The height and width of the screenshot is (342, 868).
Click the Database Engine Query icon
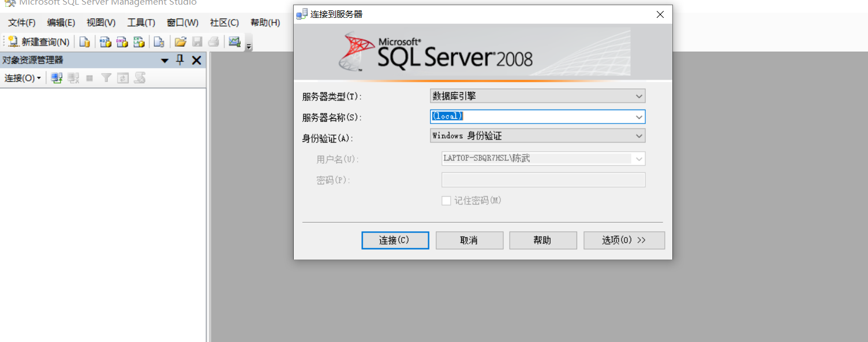(84, 42)
